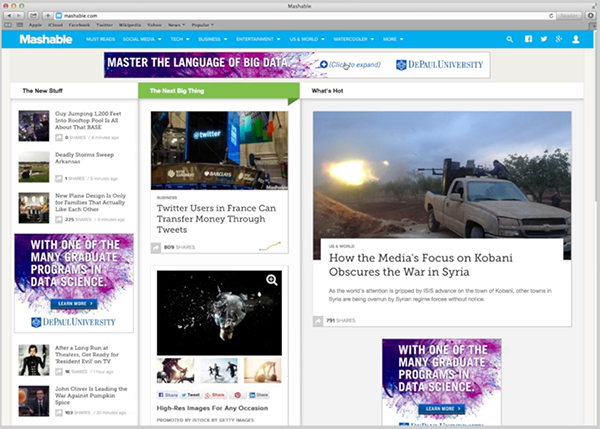Open the News bookmarks folder dropdown
Viewport: 600px width, 429px height.
(176, 25)
